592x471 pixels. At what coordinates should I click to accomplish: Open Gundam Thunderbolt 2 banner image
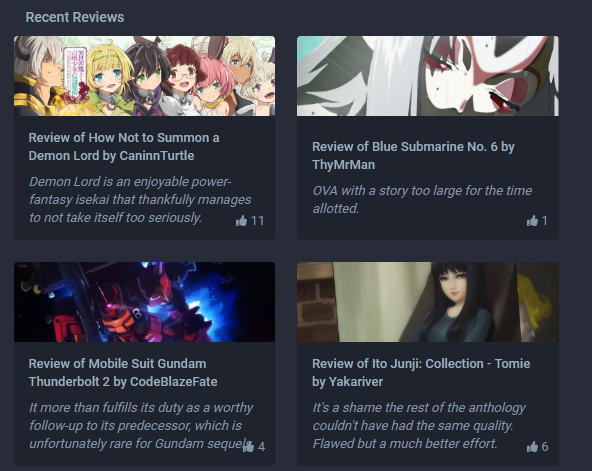[145, 302]
